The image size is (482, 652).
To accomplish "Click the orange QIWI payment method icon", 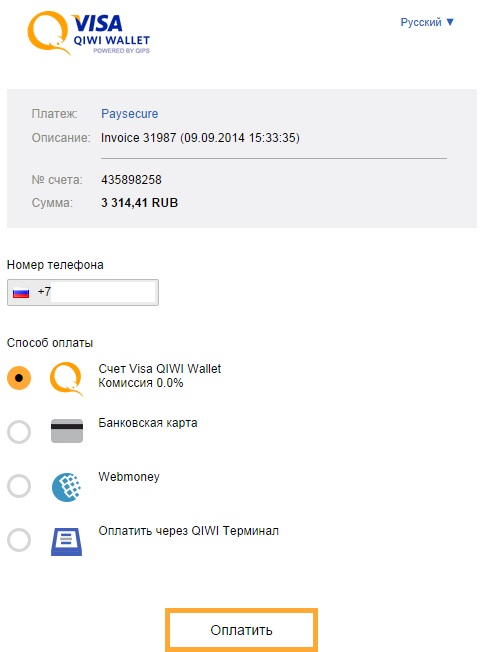I will [x=66, y=378].
